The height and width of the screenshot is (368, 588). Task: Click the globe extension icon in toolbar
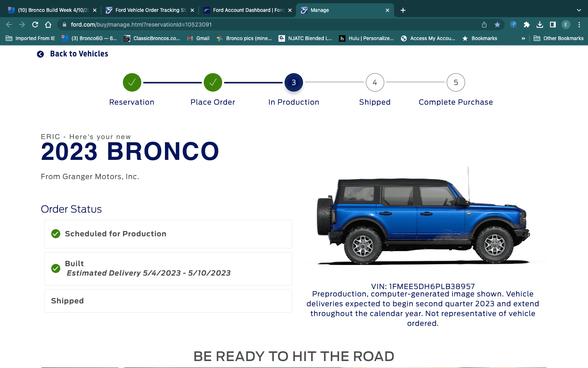tap(514, 25)
